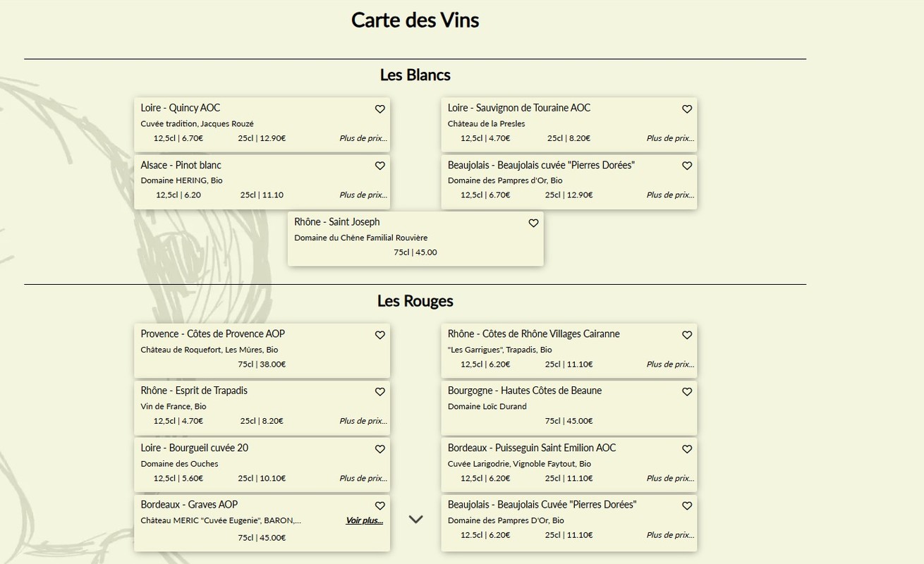The width and height of the screenshot is (924, 564).
Task: Click the heart on white Beaujolais "Pierres Dorées" cuvée
Action: (687, 166)
